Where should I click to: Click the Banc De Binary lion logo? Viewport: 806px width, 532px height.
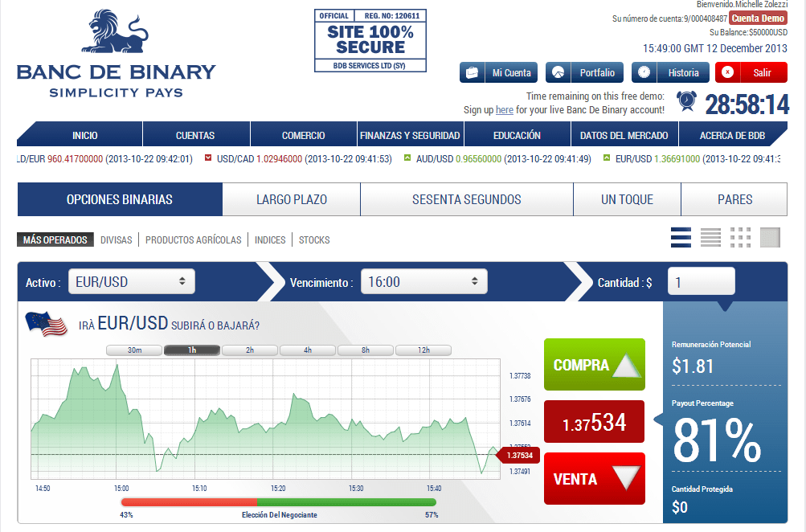click(115, 31)
